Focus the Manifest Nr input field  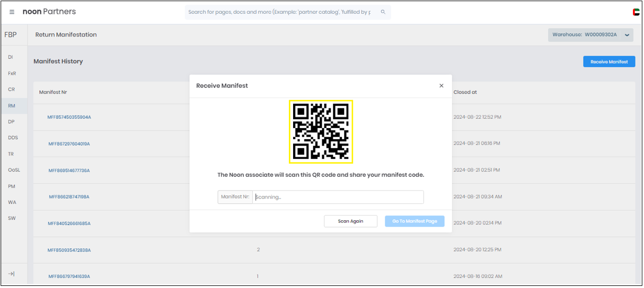(x=338, y=197)
